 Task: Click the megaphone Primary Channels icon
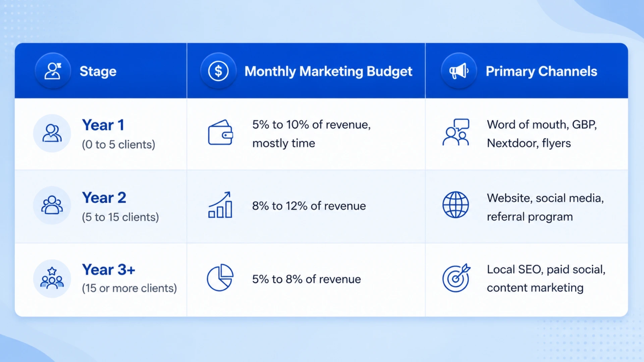pyautogui.click(x=459, y=71)
